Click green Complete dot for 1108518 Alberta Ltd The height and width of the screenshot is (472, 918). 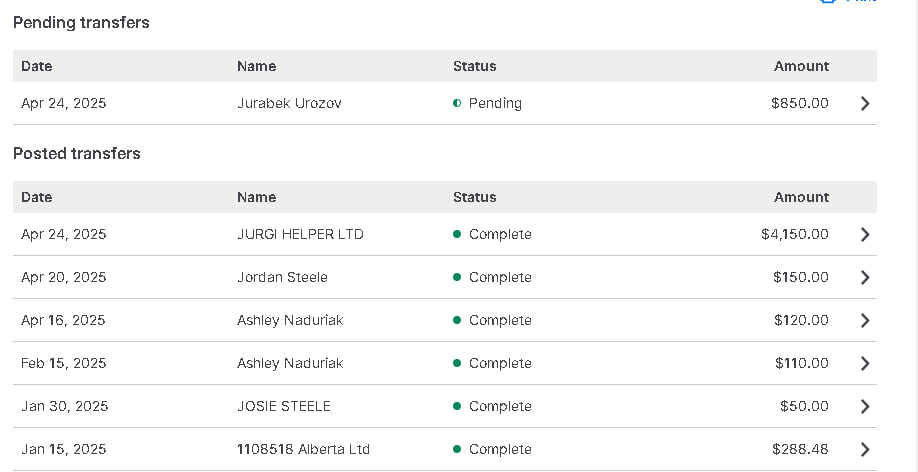point(457,449)
